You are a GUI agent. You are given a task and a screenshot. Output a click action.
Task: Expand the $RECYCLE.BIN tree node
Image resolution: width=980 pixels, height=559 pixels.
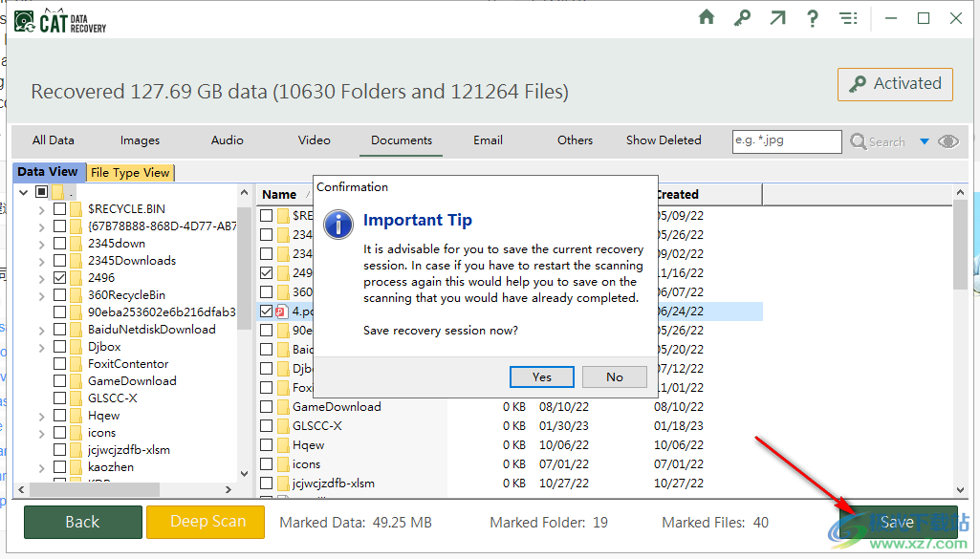pos(42,210)
